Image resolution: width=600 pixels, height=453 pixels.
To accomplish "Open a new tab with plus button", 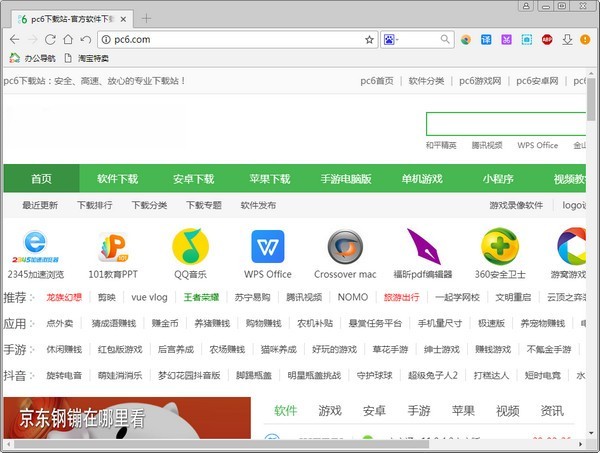I will click(146, 18).
